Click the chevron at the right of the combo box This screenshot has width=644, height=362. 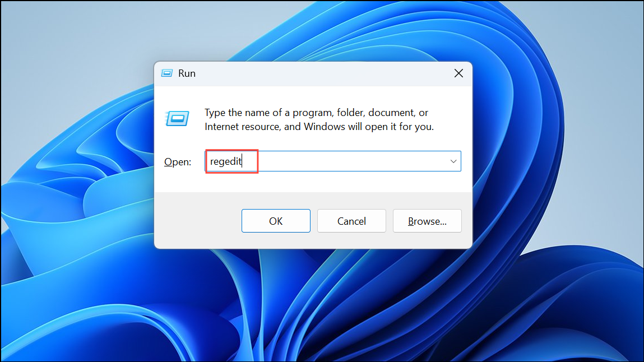[x=453, y=161]
